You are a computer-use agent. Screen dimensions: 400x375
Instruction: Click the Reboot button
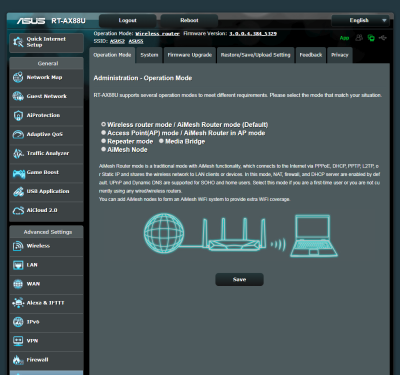point(189,21)
